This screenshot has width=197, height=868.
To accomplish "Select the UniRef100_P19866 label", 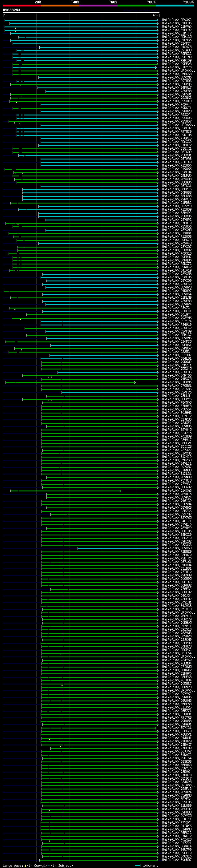I will [x=177, y=169].
